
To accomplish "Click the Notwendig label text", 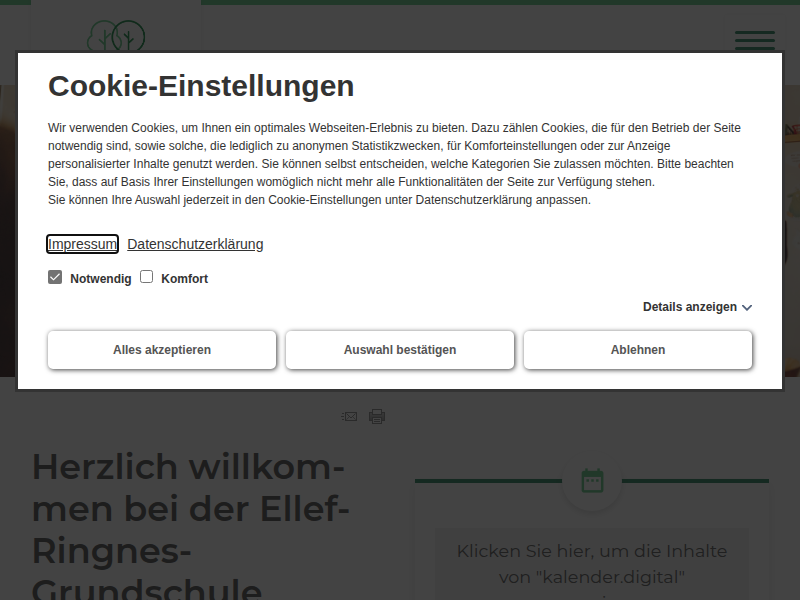I will [100, 279].
